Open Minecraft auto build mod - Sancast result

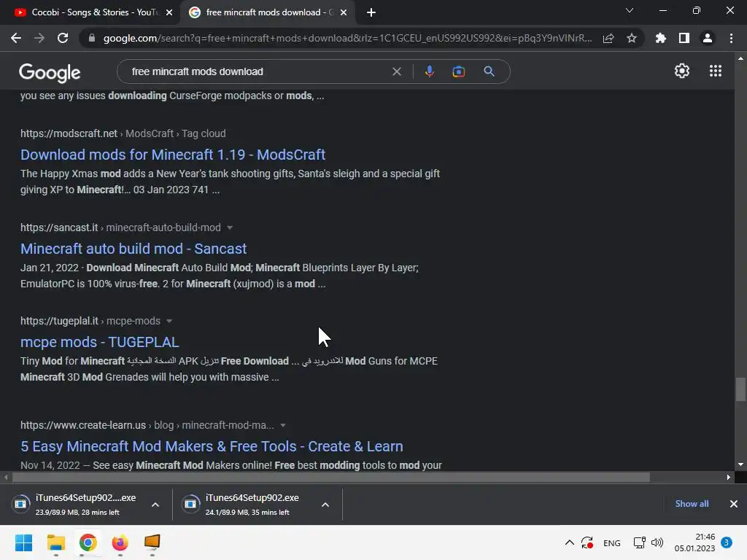click(x=133, y=249)
